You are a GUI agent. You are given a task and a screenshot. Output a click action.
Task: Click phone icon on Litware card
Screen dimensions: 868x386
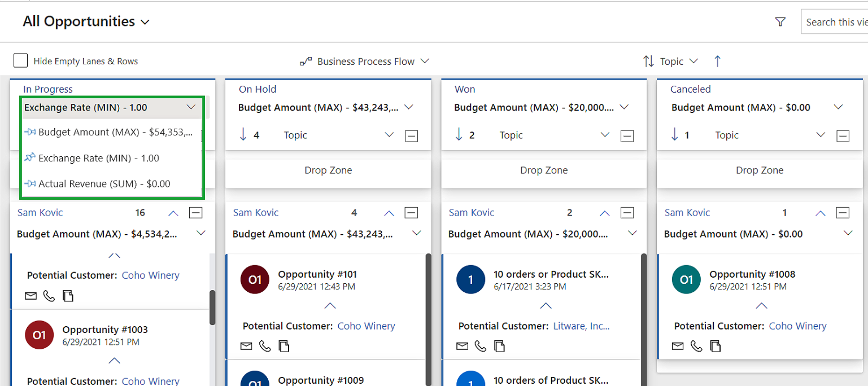pyautogui.click(x=481, y=346)
